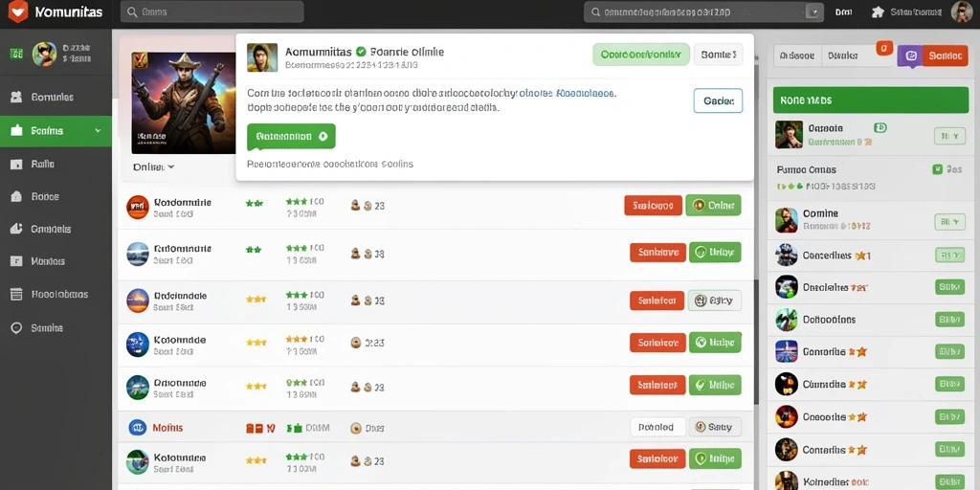980x490 pixels.
Task: Switch to the Ardeoe tab
Action: pyautogui.click(x=799, y=56)
